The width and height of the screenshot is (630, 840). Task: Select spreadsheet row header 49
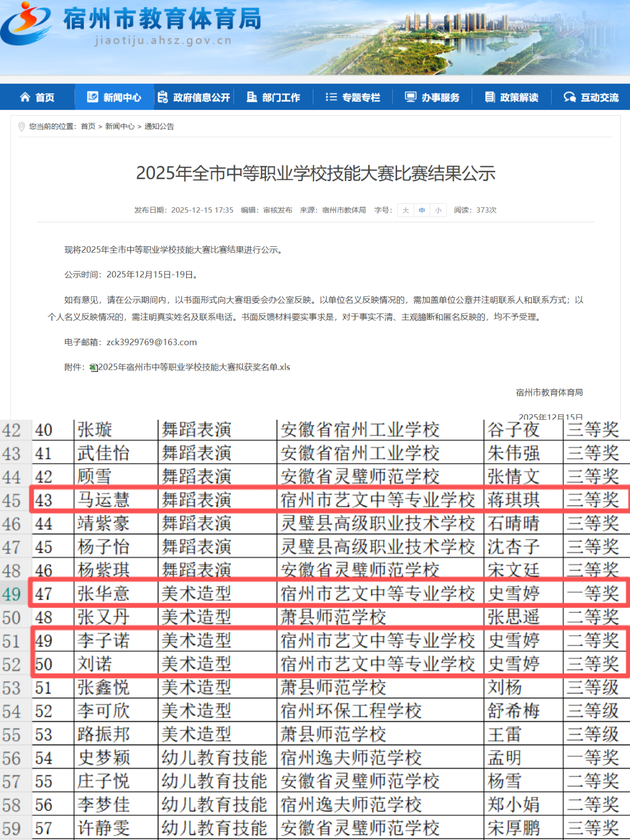point(12,594)
